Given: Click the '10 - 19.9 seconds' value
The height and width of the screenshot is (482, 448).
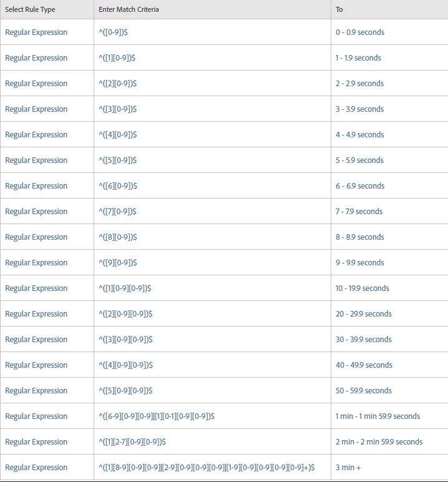Looking at the screenshot, I should 363,288.
